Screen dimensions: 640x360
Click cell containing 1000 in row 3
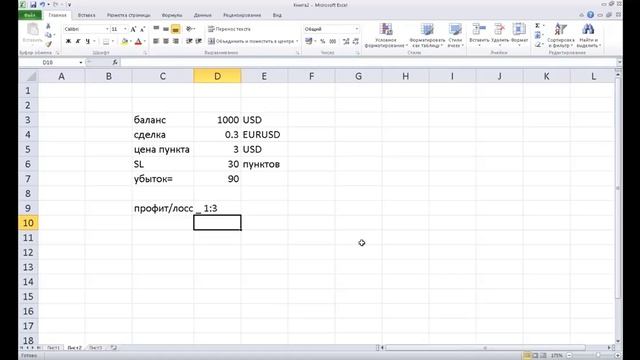pyautogui.click(x=217, y=120)
